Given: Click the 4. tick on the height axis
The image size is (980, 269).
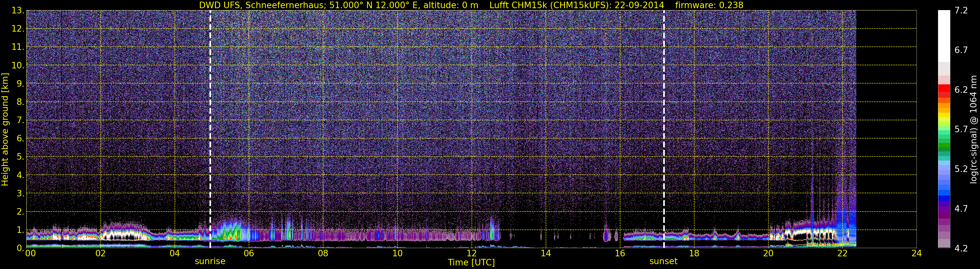Looking at the screenshot, I should pos(20,175).
